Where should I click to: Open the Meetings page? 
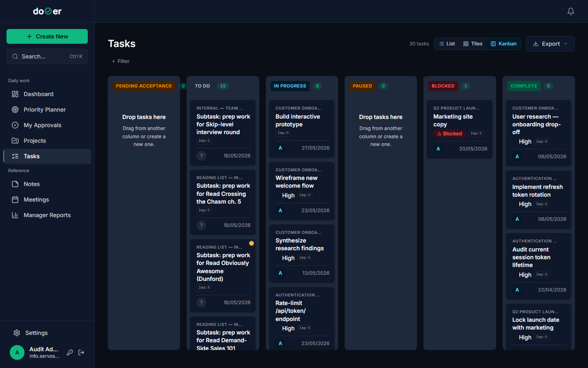pos(47,200)
